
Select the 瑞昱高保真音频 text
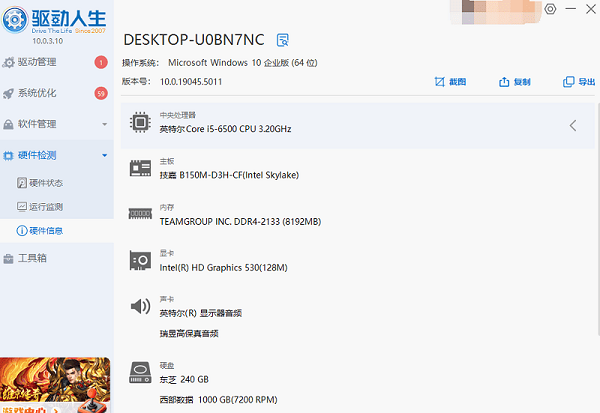point(189,334)
